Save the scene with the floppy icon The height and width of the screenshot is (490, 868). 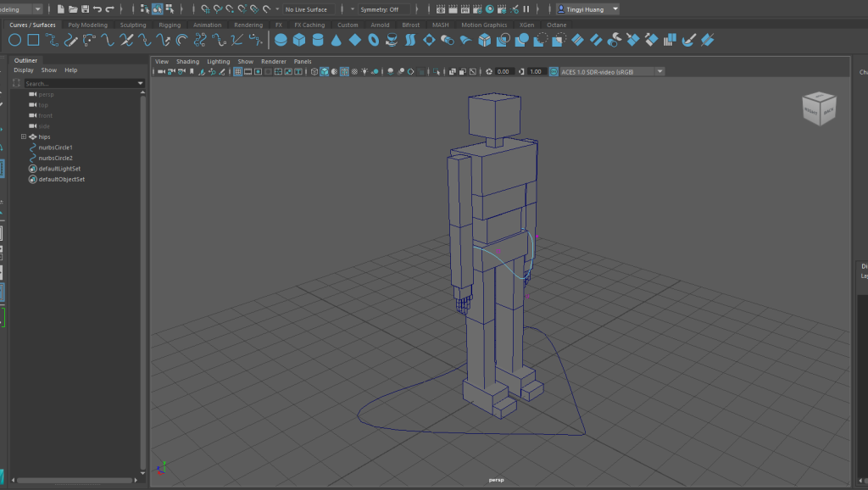(86, 8)
